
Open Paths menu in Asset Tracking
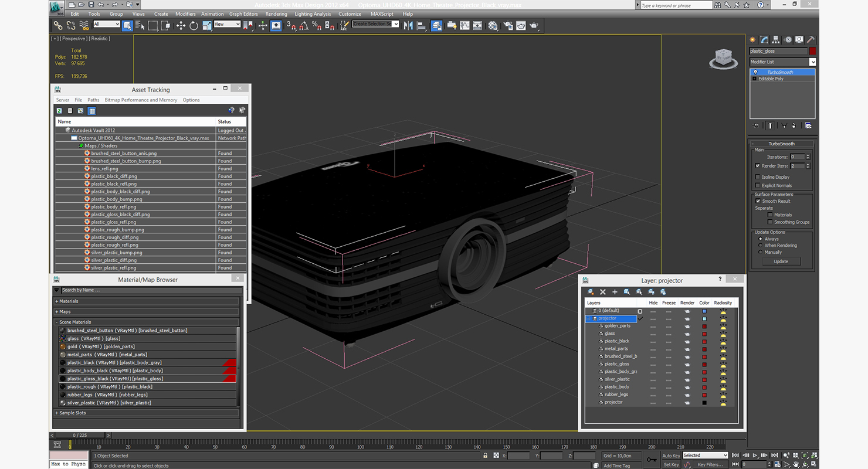pos(93,100)
